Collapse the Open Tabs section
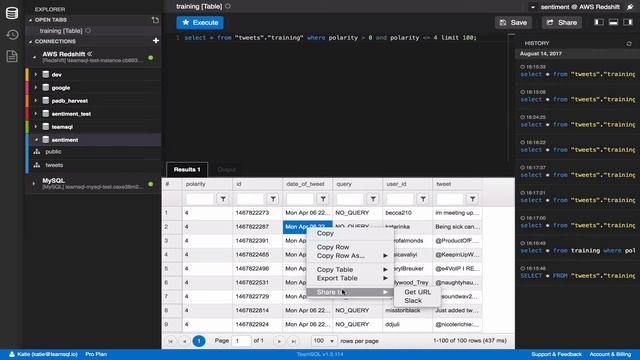Screen dimensions: 640x360 point(30,20)
